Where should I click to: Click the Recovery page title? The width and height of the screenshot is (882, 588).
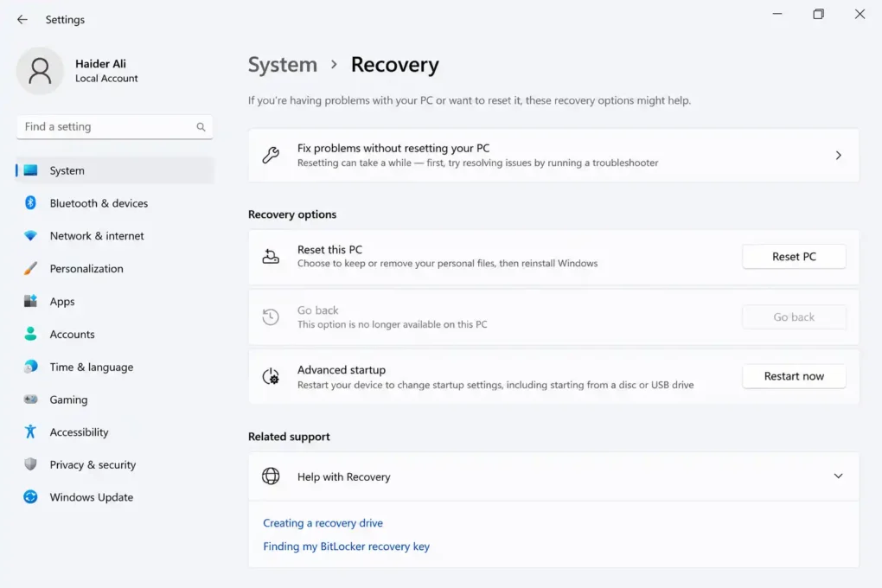pos(395,65)
